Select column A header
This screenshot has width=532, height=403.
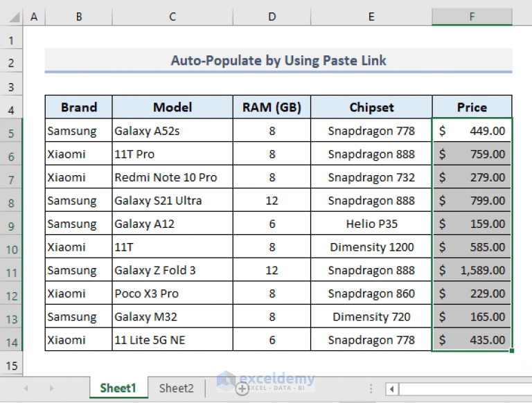coord(34,17)
